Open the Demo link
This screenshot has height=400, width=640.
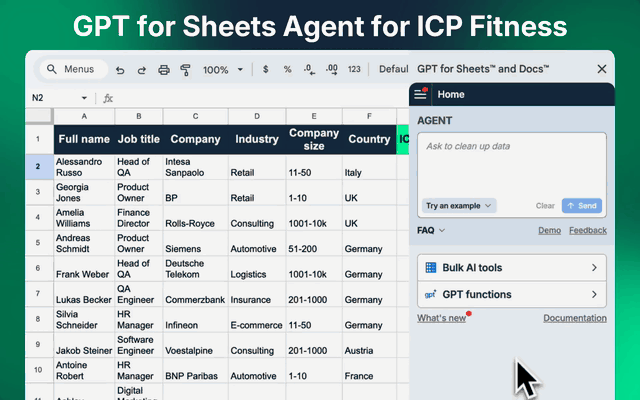[x=549, y=230]
